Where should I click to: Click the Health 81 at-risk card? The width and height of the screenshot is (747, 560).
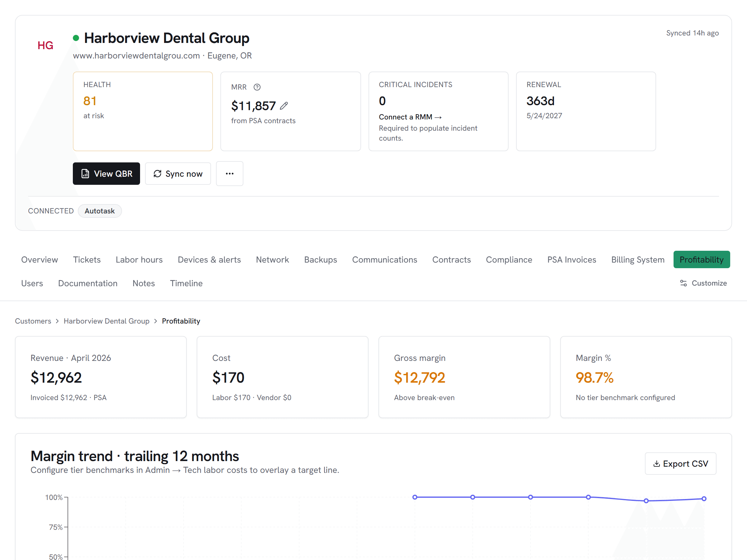coord(143,111)
